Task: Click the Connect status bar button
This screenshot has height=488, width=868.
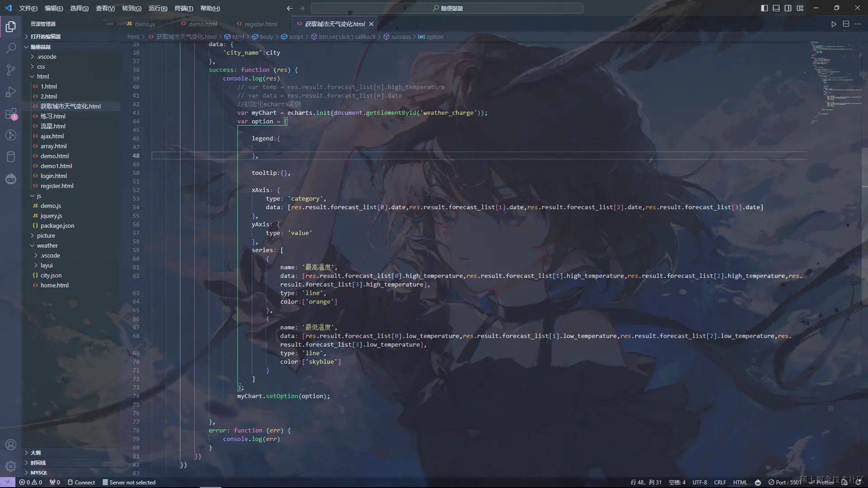Action: coord(81,482)
